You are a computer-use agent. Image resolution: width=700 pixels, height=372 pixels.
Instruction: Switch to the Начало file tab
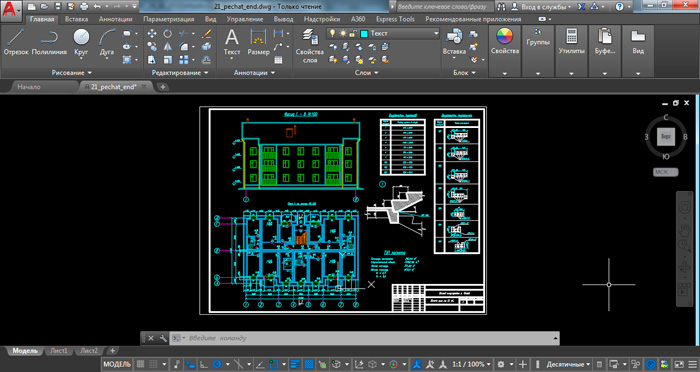tap(29, 87)
